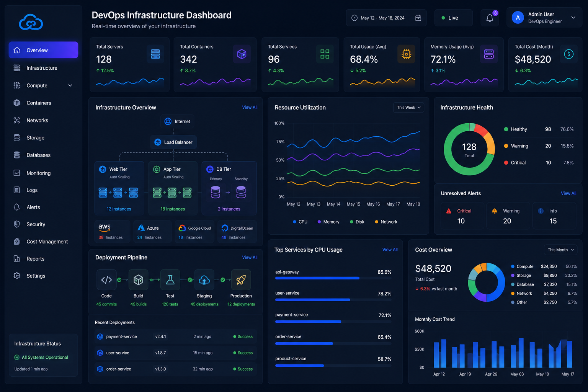
Task: Toggle Network series in chart legend
Action: click(x=386, y=222)
